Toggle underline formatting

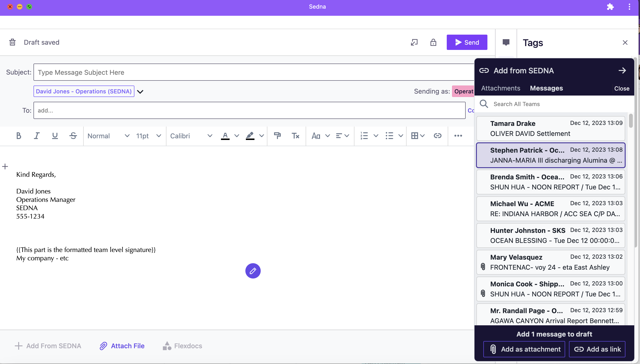[55, 136]
